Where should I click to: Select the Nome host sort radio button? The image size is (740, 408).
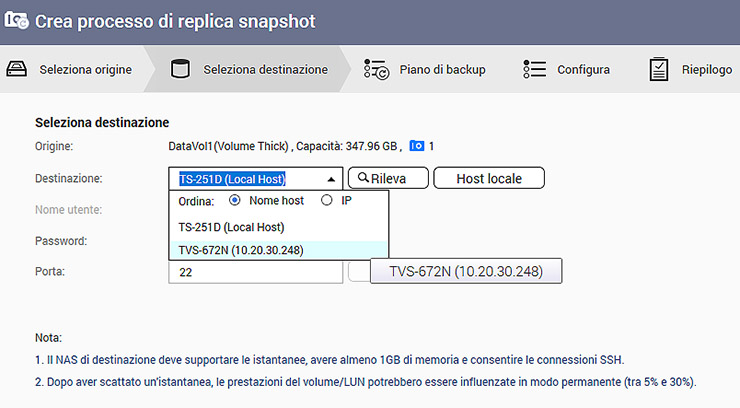pos(236,201)
